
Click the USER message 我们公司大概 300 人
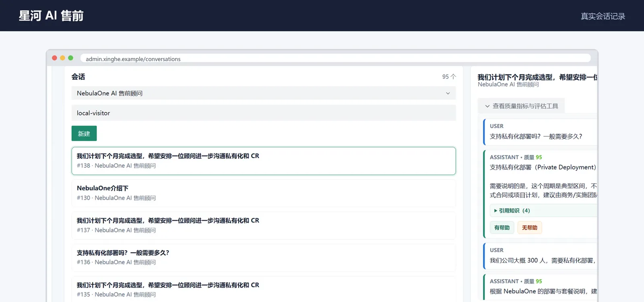[x=540, y=256]
